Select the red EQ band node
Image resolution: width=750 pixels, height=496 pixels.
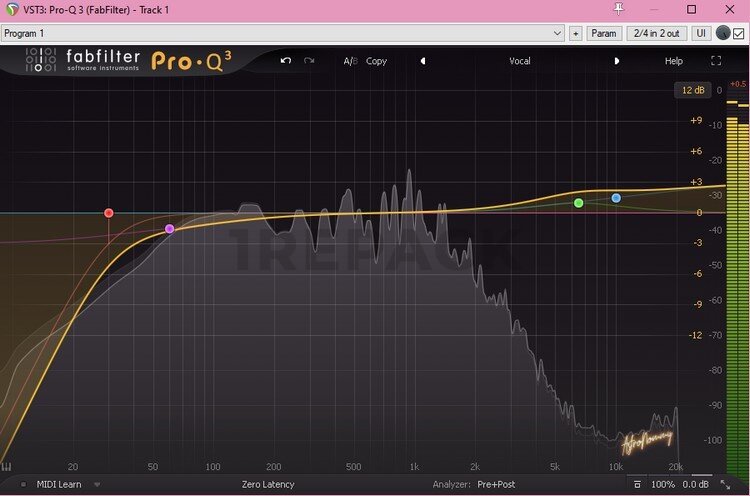109,213
